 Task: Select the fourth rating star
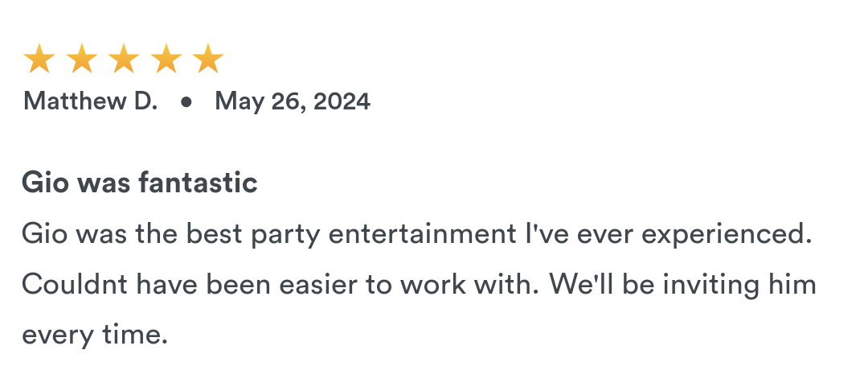click(x=166, y=59)
